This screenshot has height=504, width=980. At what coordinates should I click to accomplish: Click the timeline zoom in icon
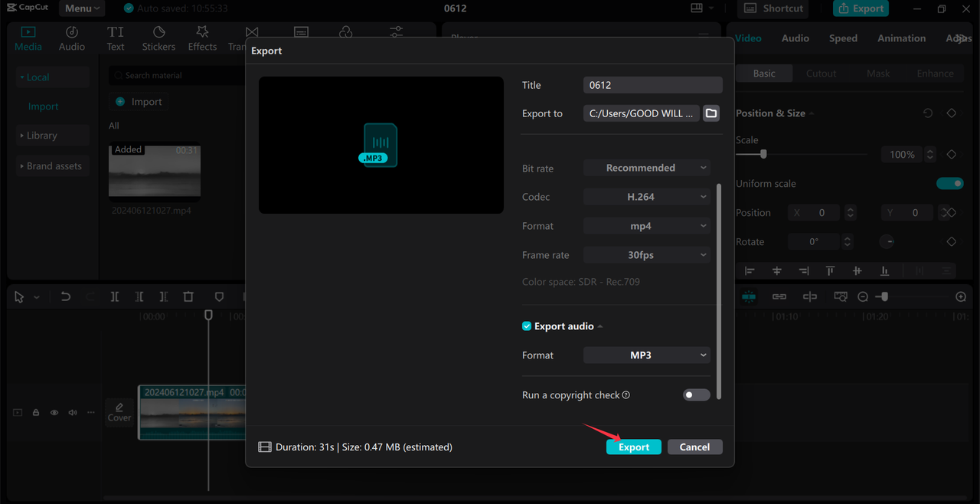coord(961,296)
